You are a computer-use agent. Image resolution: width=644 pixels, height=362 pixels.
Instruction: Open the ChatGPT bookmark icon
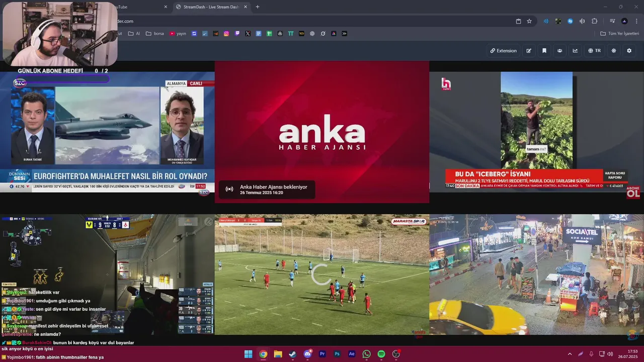click(312, 34)
